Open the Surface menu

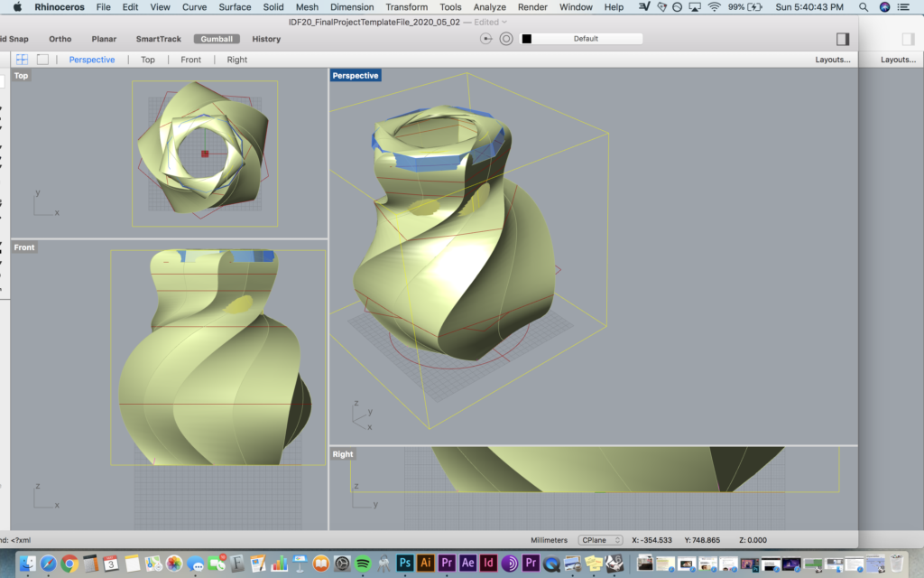(x=235, y=7)
